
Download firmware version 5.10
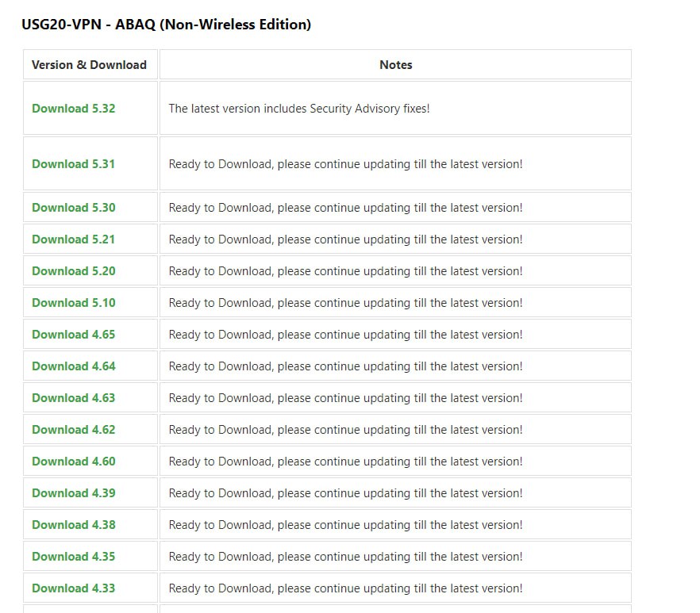(73, 303)
